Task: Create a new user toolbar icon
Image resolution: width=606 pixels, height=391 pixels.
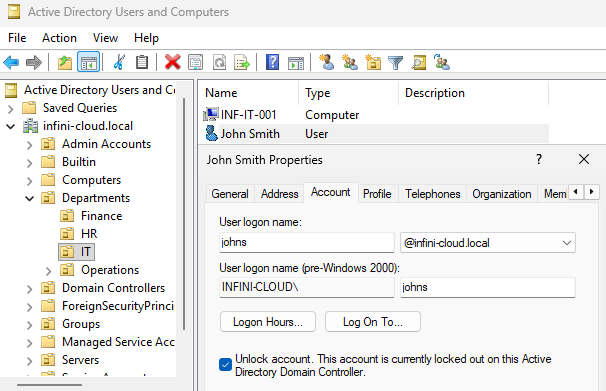Action: point(327,62)
